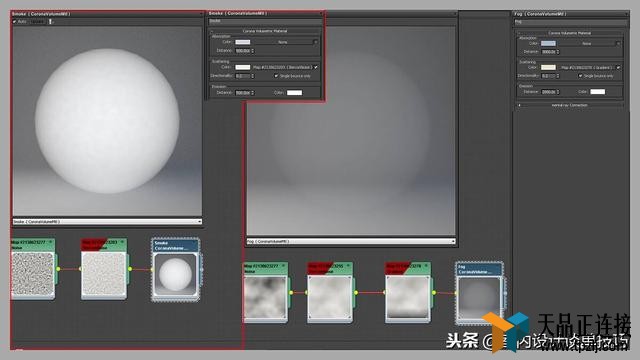Click the absorption None map button in Smoke panel
Viewport: 640px width, 360px height.
(282, 42)
